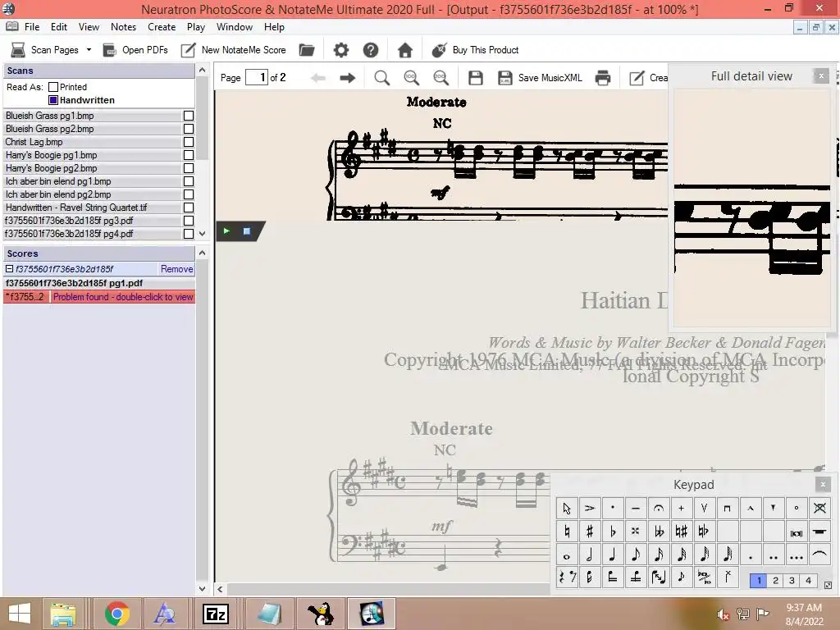840x630 pixels.
Task: Open the File menu
Action: 32,27
